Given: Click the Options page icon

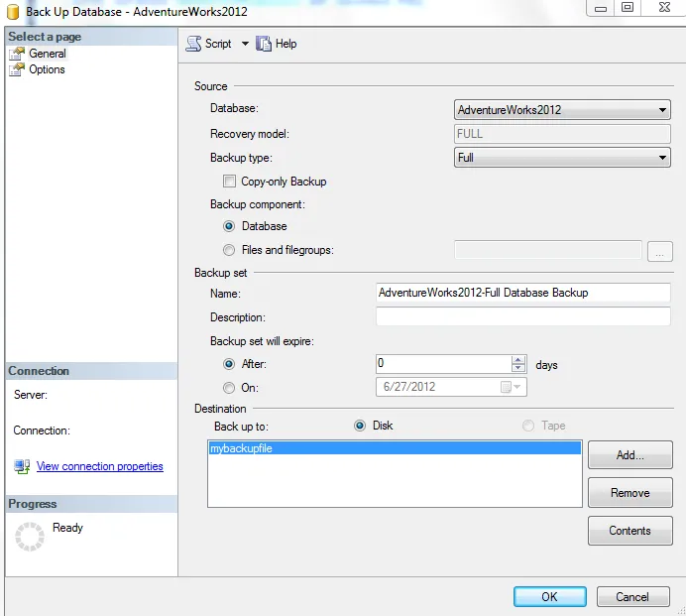Looking at the screenshot, I should 17,69.
